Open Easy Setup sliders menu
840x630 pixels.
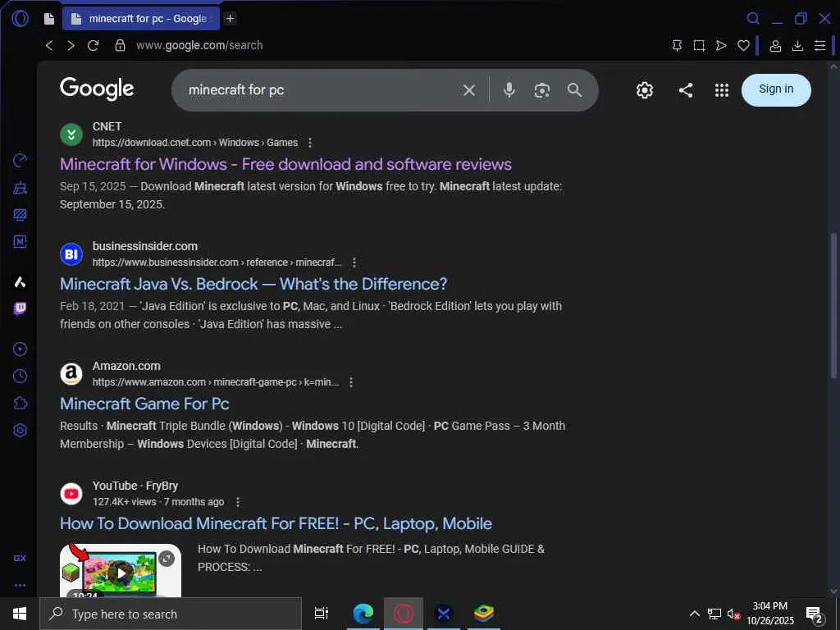tap(819, 46)
